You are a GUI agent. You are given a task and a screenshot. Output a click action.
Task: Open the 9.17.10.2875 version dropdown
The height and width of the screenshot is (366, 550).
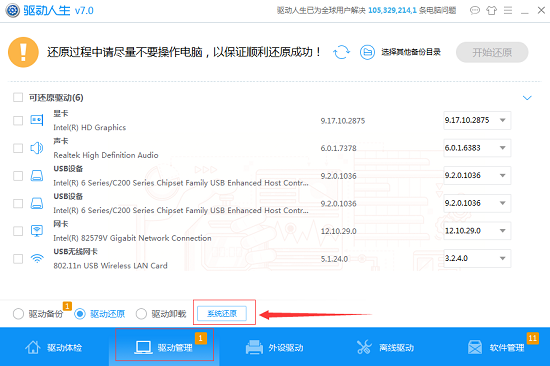477,120
